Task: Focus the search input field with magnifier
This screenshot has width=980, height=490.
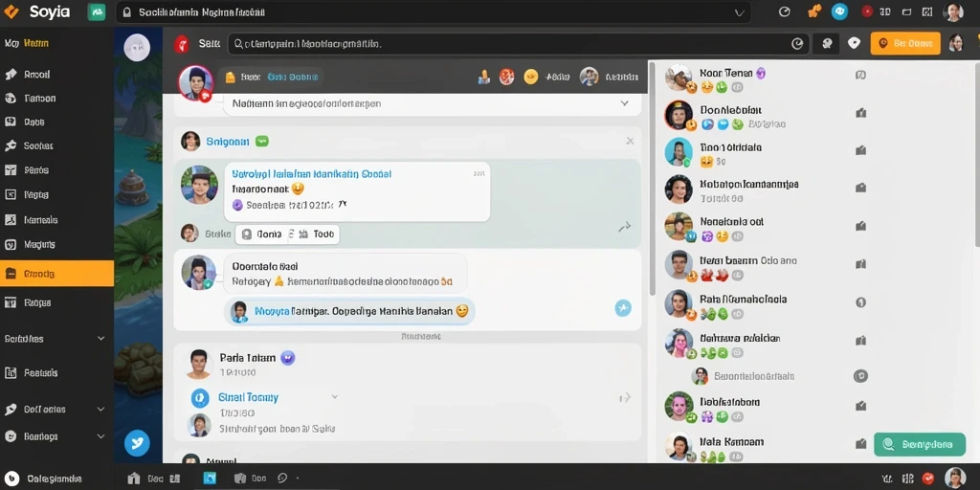Action: coord(519,44)
